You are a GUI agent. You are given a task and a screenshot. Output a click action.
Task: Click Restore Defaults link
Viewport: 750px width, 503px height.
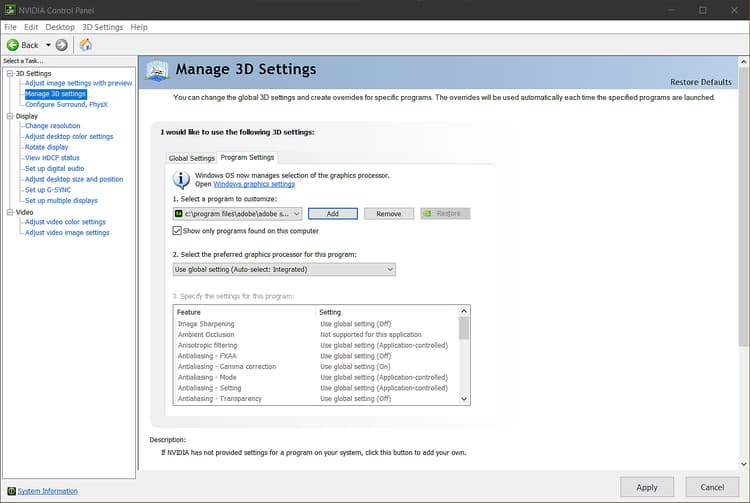tap(701, 82)
